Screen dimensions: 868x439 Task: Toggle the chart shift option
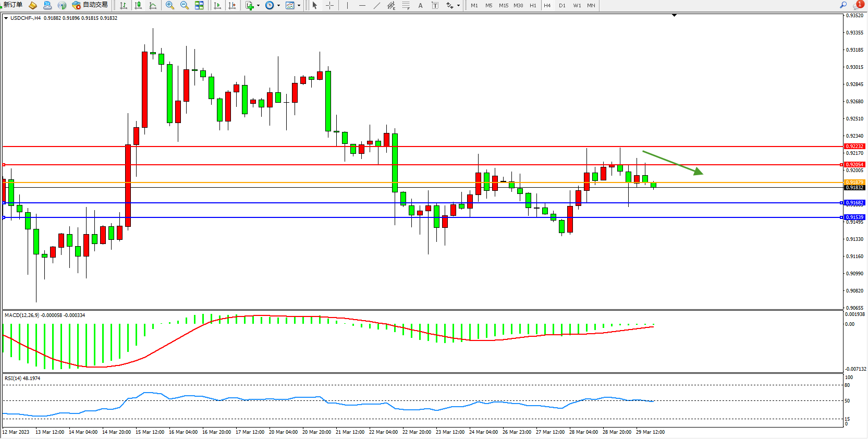232,5
